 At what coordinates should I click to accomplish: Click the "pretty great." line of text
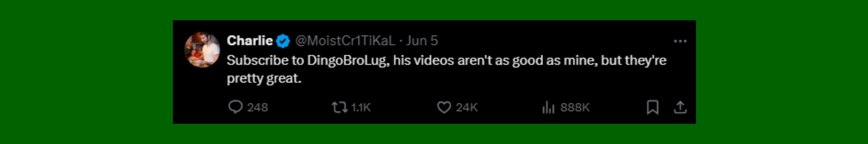[x=264, y=78]
